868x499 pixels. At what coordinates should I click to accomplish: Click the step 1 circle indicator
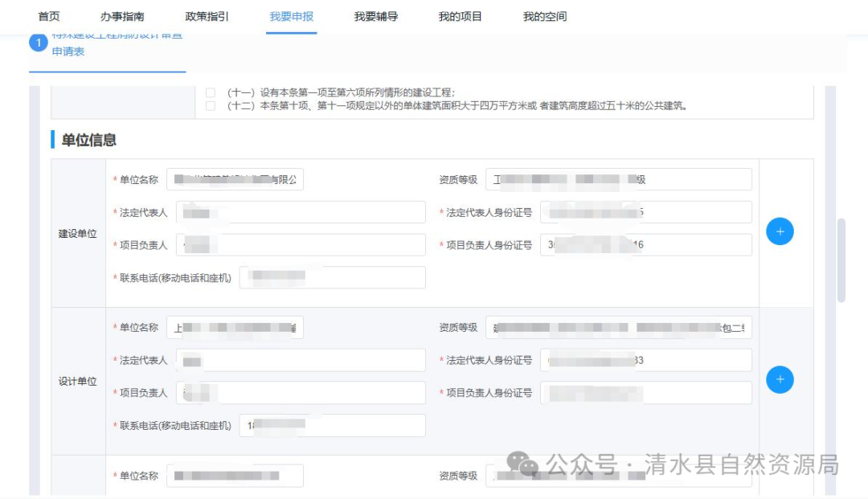pyautogui.click(x=39, y=42)
